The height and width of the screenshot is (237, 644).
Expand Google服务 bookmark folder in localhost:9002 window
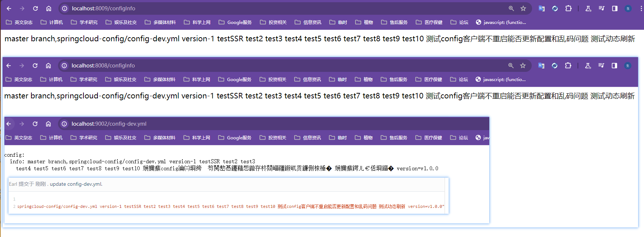(235, 138)
